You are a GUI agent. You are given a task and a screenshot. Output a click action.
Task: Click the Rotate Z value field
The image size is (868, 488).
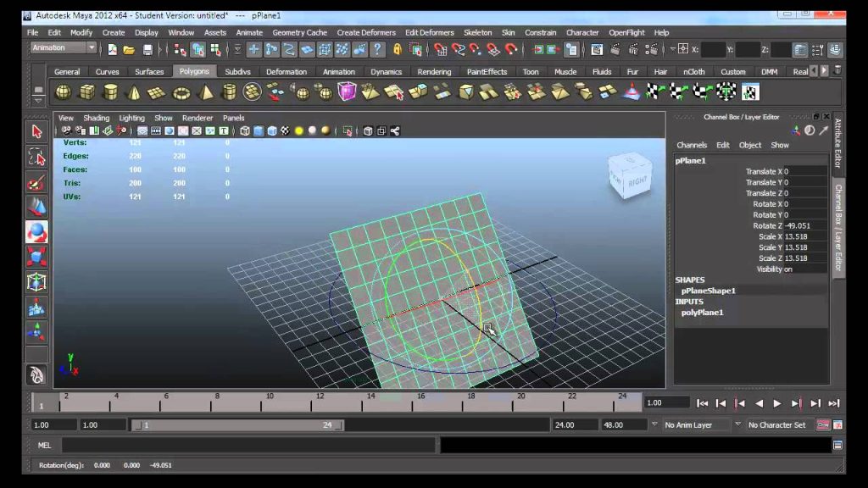(x=805, y=225)
